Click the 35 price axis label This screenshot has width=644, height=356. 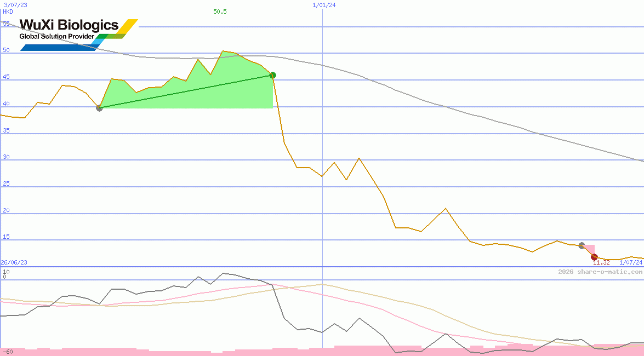pyautogui.click(x=6, y=130)
